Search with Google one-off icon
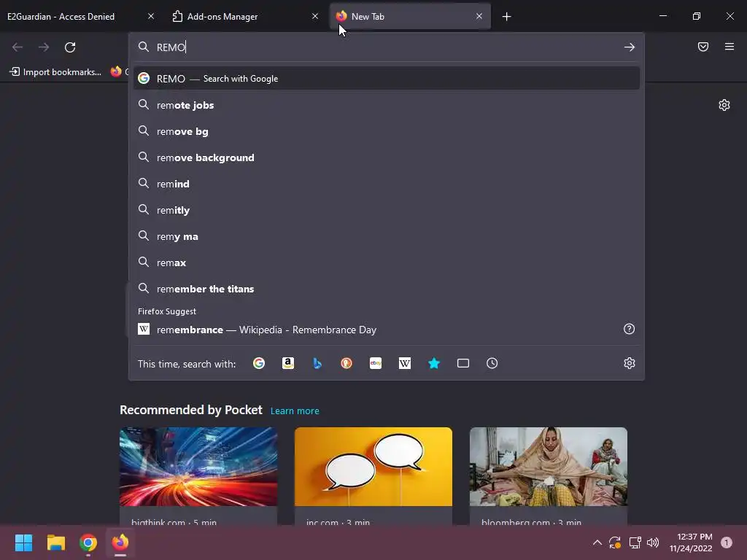The image size is (747, 560). tap(259, 363)
